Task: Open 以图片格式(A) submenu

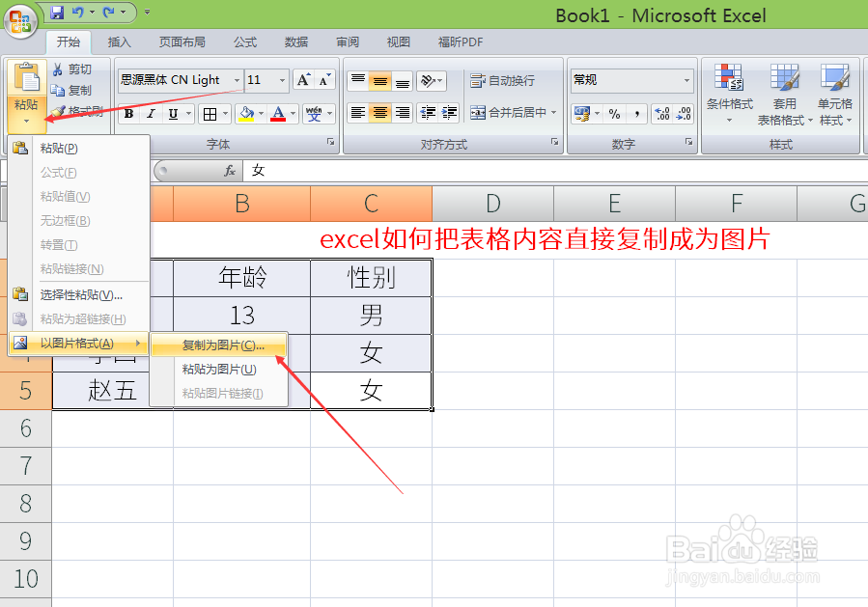Action: pyautogui.click(x=80, y=344)
